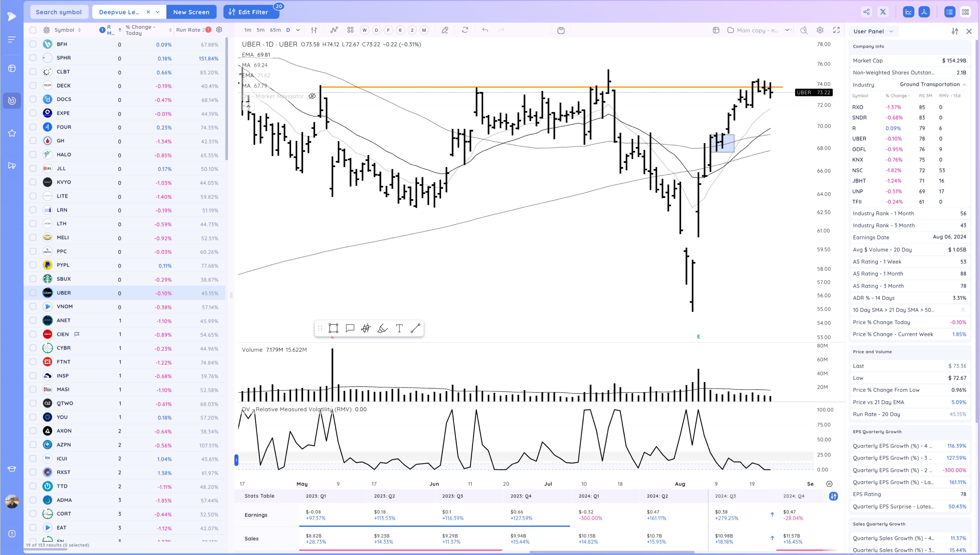Open the education cap icon in sidebar
Viewport: 980px width, 555px height.
point(12,469)
